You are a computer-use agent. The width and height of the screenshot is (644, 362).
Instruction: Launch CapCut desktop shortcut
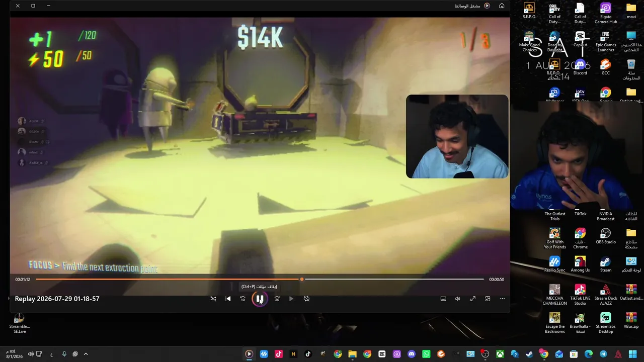pos(580,39)
